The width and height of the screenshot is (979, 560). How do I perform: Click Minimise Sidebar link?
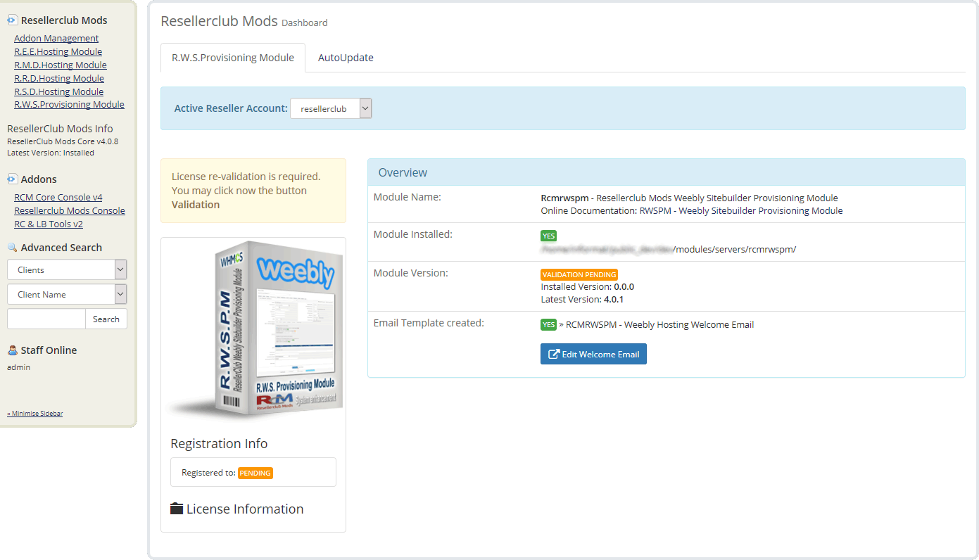coord(34,413)
